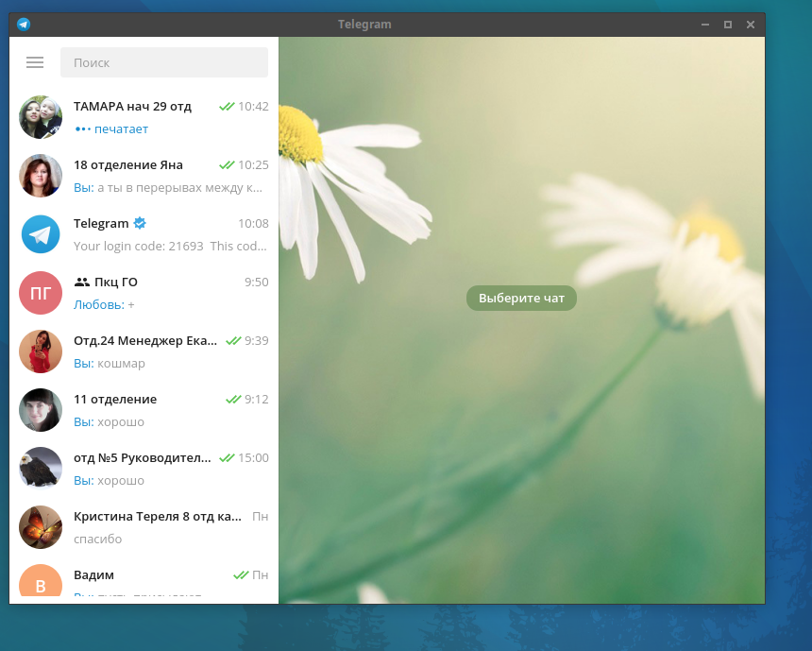
Task: Click the Telegram logo in title bar
Action: [24, 25]
